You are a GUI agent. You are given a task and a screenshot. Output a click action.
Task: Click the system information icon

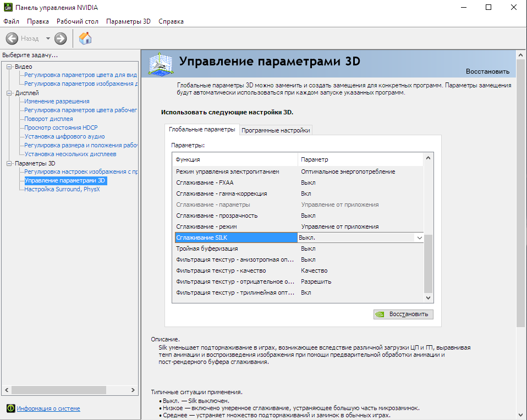click(11, 408)
